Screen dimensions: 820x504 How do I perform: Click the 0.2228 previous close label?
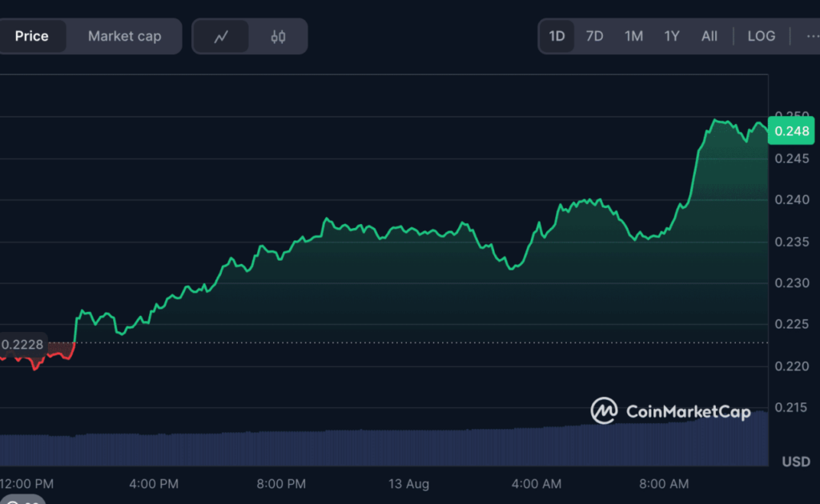(22, 344)
